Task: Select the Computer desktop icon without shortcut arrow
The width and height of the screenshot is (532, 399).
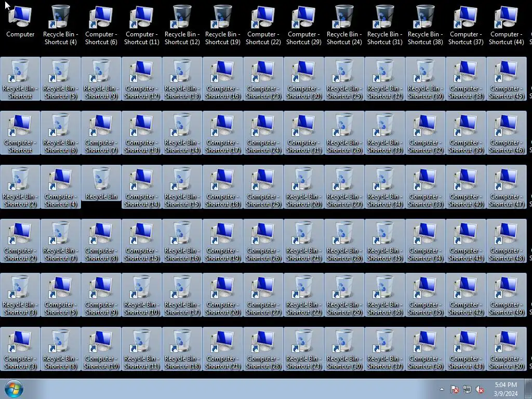Action: click(x=20, y=22)
